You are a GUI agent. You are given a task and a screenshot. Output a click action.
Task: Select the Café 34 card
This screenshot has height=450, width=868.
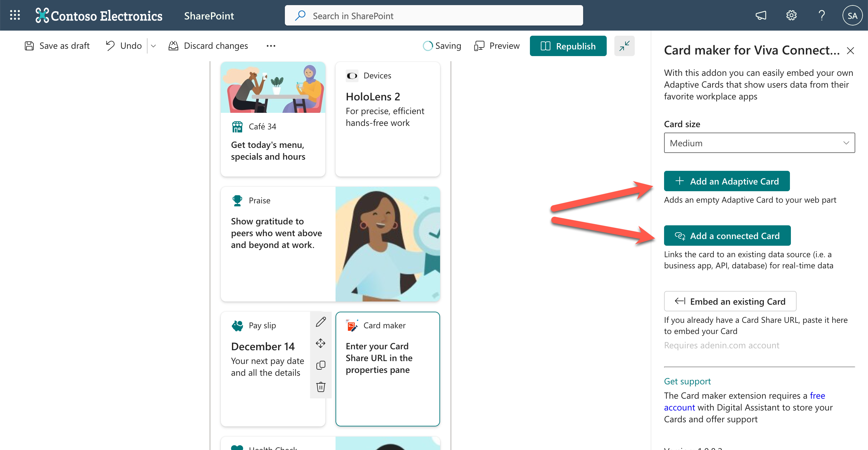(x=273, y=119)
